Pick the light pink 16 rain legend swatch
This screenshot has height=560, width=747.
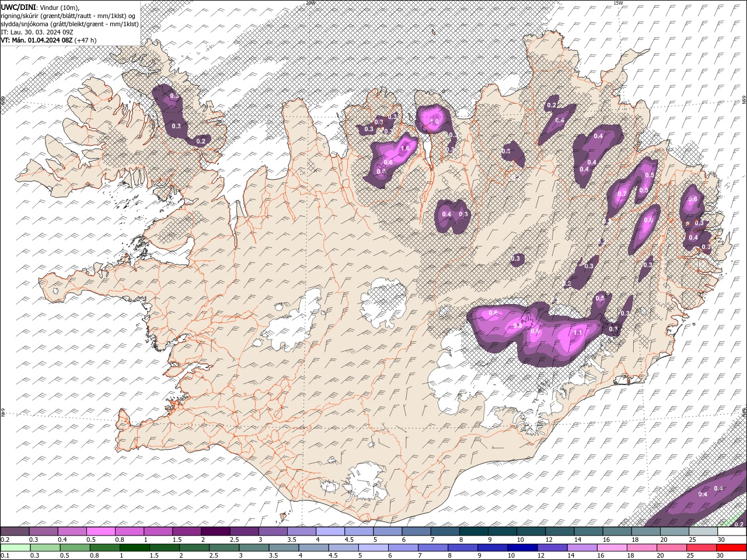coord(612,548)
